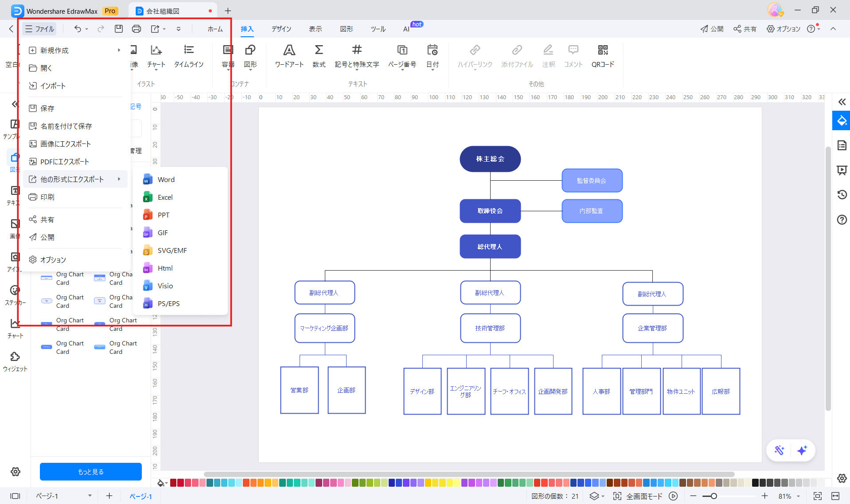Open help icon on right sidebar
This screenshot has height=504, width=850.
[842, 220]
